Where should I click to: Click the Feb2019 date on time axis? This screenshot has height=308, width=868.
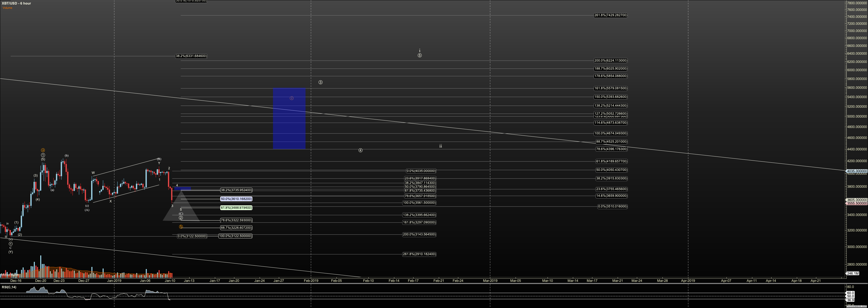click(311, 281)
